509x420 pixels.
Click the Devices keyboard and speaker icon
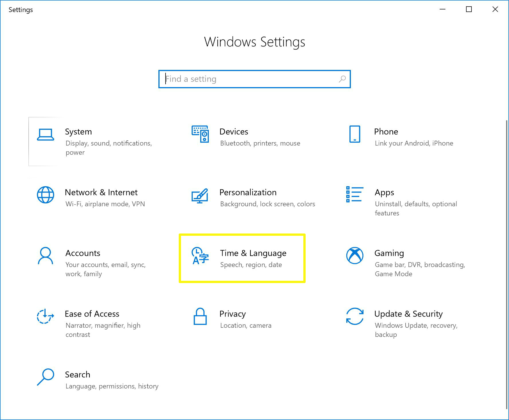[x=200, y=134]
